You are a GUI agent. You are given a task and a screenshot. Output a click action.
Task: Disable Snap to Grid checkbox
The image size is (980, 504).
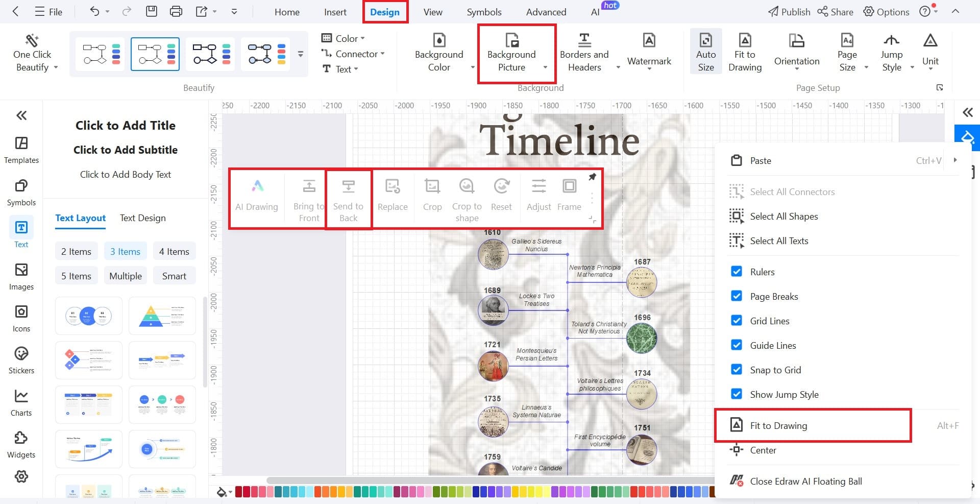click(x=737, y=369)
